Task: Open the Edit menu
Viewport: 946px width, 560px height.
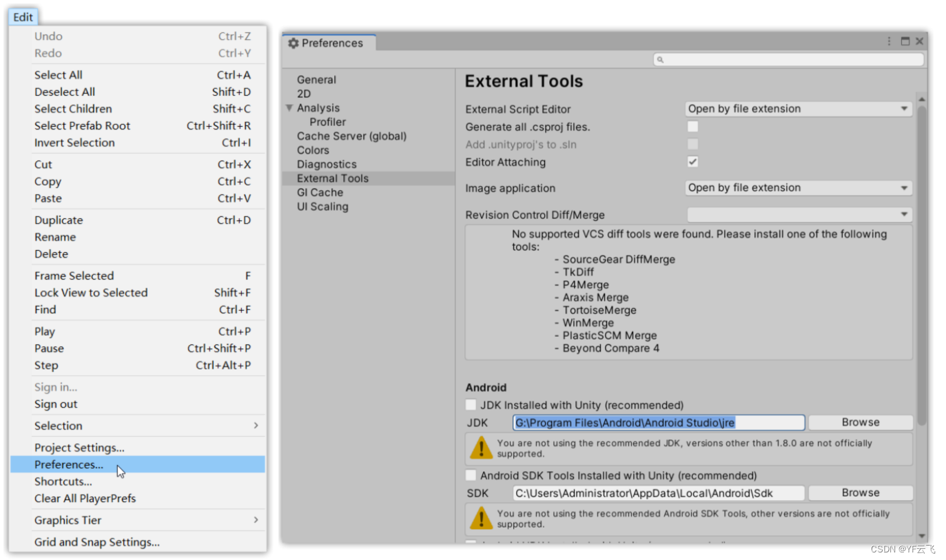Action: (x=23, y=17)
